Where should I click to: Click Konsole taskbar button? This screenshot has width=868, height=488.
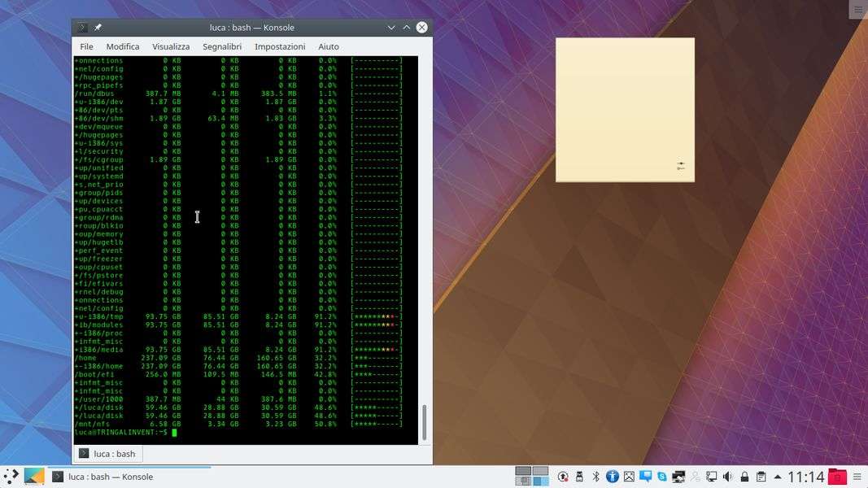(103, 477)
